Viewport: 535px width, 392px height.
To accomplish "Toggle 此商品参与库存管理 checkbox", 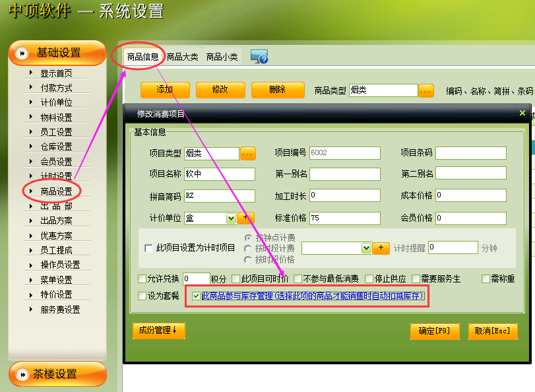I will [196, 296].
